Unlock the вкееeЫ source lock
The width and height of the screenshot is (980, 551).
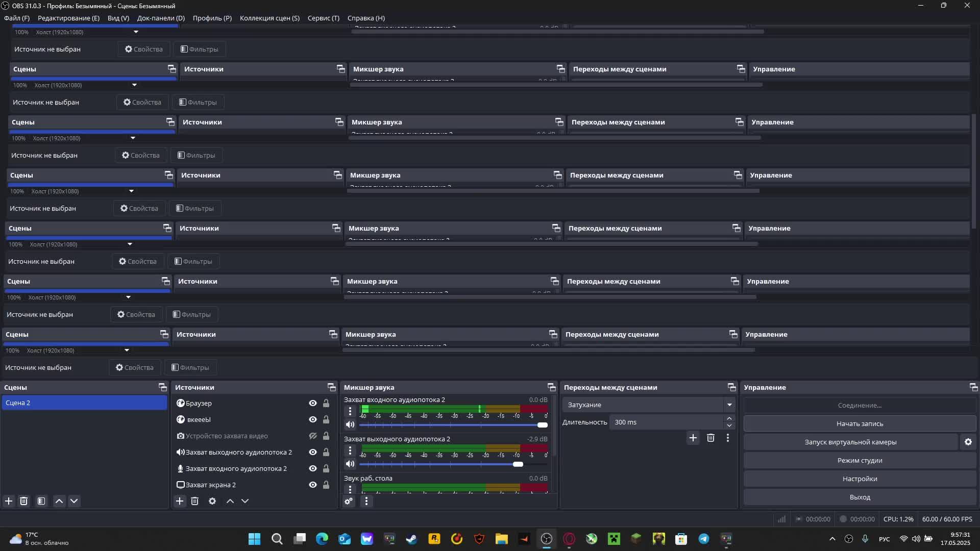tap(326, 419)
